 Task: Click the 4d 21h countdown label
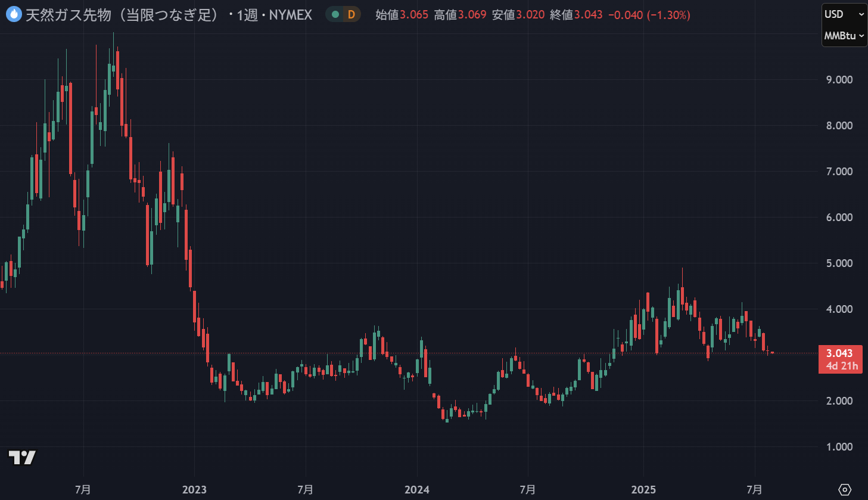pos(842,366)
